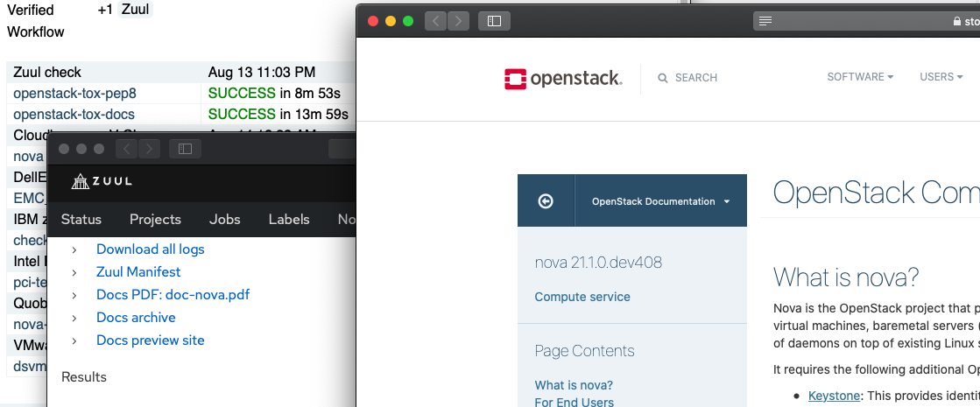Click the Verified label in the Gerrit page
980x407 pixels.
pos(30,10)
